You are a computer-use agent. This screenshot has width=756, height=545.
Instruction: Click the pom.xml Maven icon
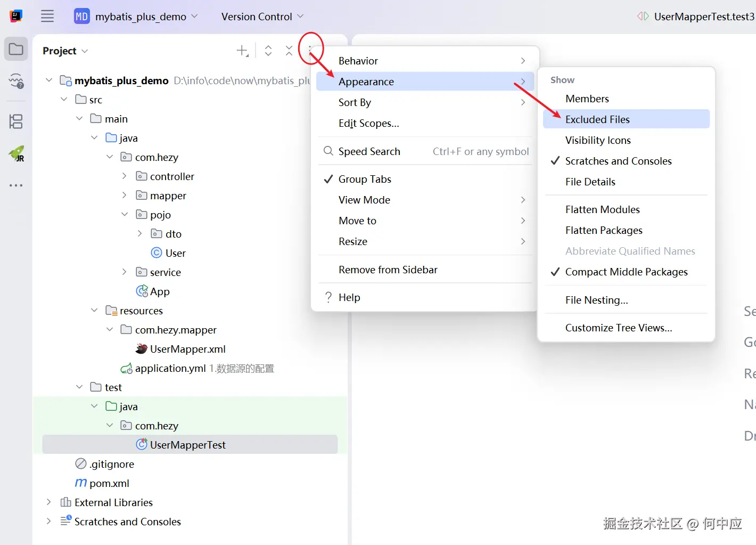81,483
